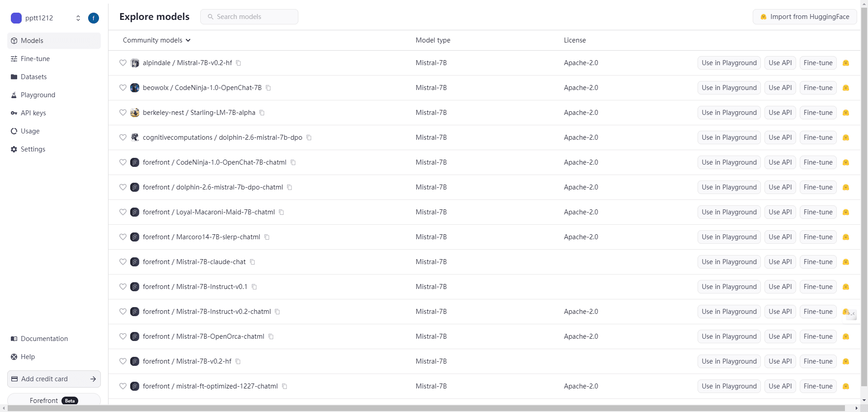Open HuggingFace page for alpindale Mistral-7B-v0.2-hf

(x=846, y=63)
